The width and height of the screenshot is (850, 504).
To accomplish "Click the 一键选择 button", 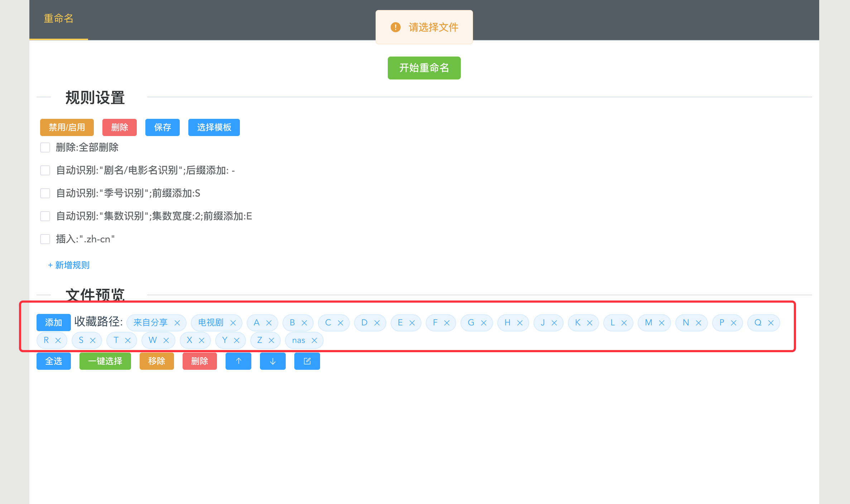I will [x=105, y=361].
